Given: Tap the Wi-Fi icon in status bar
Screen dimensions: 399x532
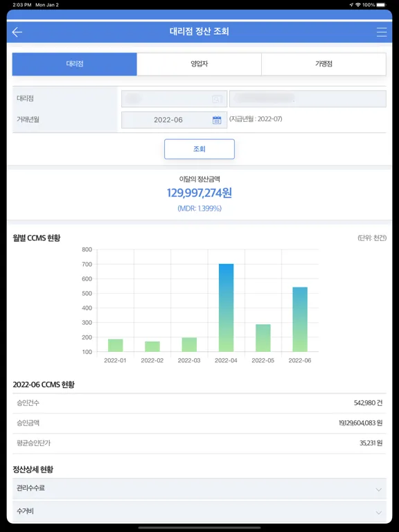Looking at the screenshot, I should pos(358,5).
